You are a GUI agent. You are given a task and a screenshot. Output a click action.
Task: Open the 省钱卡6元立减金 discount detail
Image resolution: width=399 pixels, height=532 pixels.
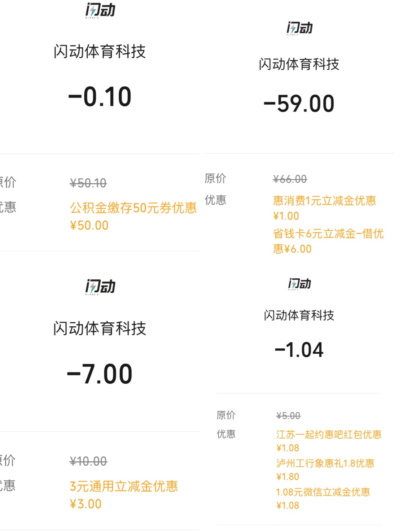(328, 234)
